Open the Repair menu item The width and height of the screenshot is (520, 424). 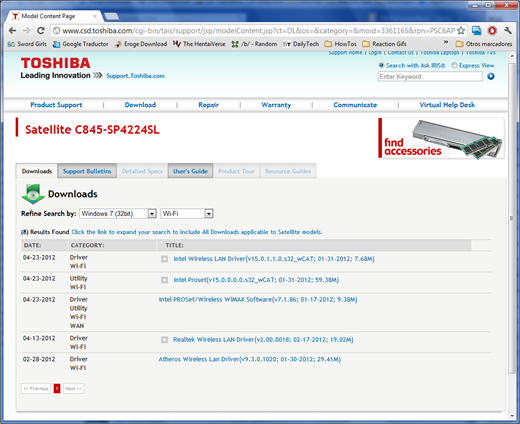[x=209, y=105]
